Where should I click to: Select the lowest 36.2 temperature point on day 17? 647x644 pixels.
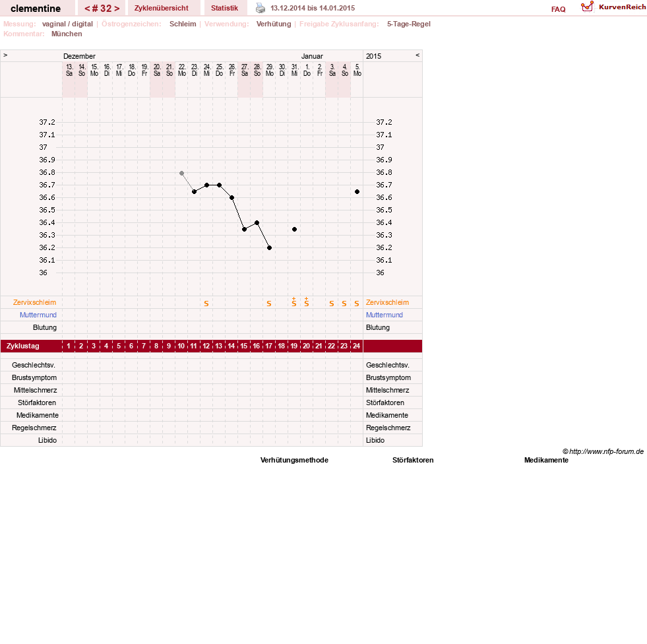(x=270, y=247)
